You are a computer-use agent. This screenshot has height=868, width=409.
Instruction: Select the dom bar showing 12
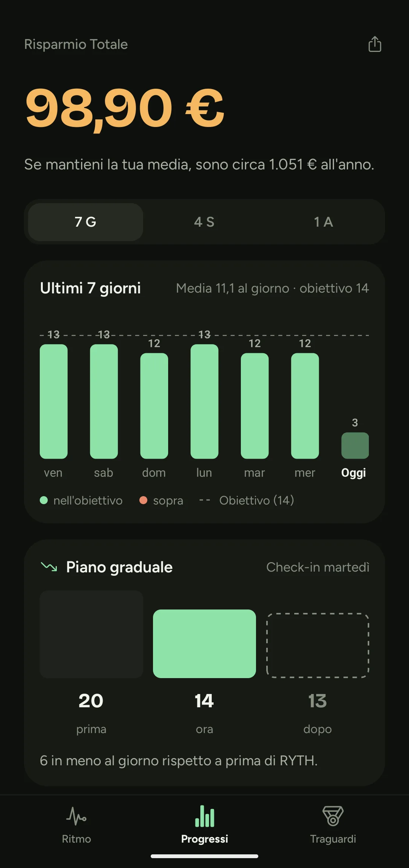point(154,406)
